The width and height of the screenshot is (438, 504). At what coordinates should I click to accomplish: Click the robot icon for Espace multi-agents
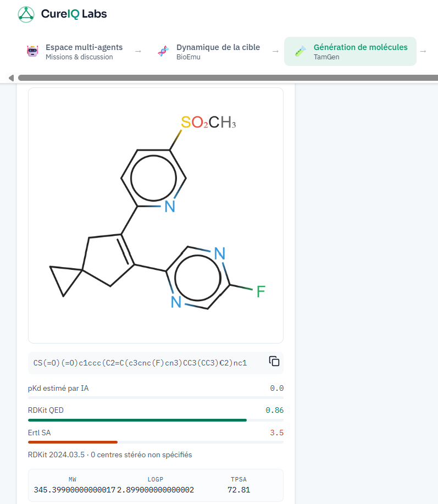click(x=32, y=51)
